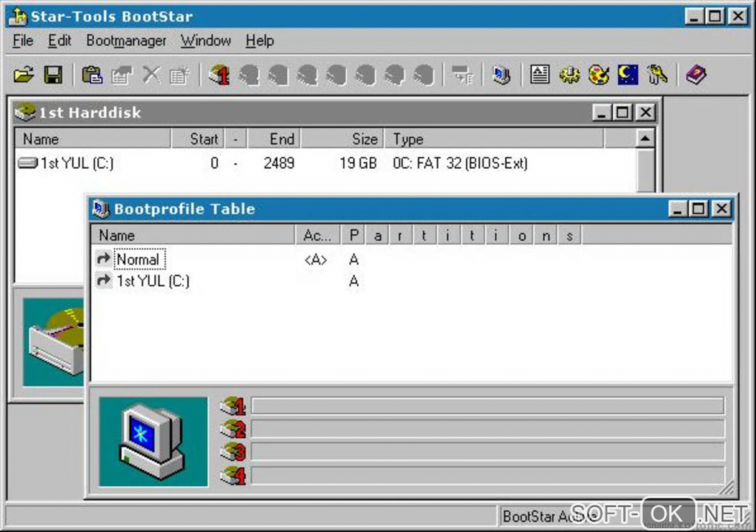Click the color palette toolbar icon
Image resolution: width=756 pixels, height=532 pixels.
(x=599, y=75)
